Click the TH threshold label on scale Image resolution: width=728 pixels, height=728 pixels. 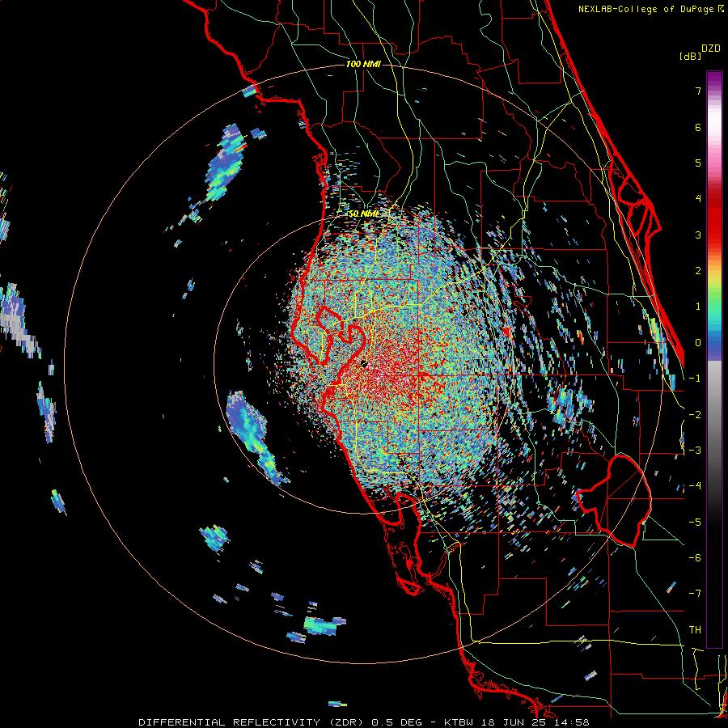click(695, 630)
